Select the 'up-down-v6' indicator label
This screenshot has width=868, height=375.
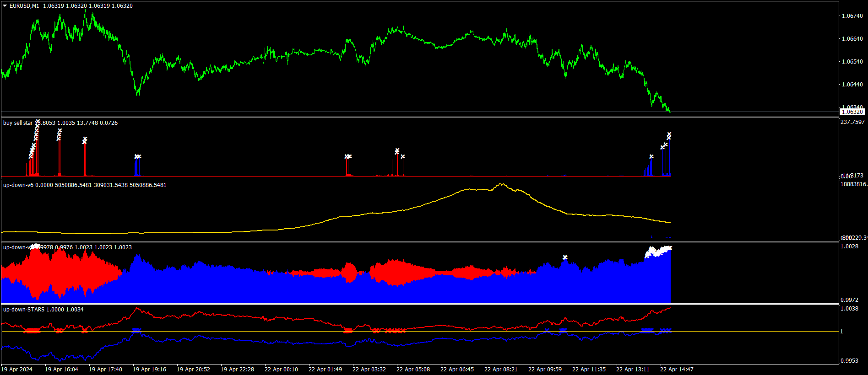[18, 185]
